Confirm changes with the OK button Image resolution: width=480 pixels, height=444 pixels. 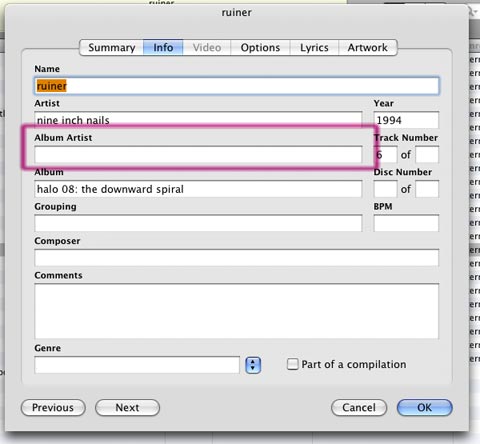point(425,408)
